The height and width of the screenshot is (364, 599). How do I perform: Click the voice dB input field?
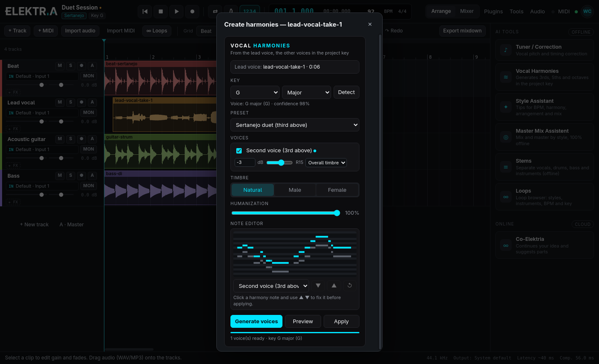pyautogui.click(x=245, y=163)
